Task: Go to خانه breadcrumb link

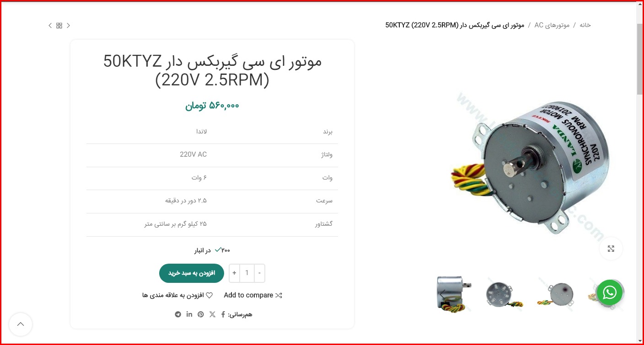Action: click(585, 25)
